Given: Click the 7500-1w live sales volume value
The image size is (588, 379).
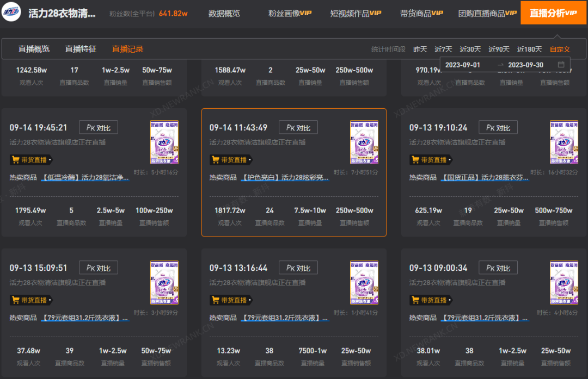Looking at the screenshot, I should [313, 351].
